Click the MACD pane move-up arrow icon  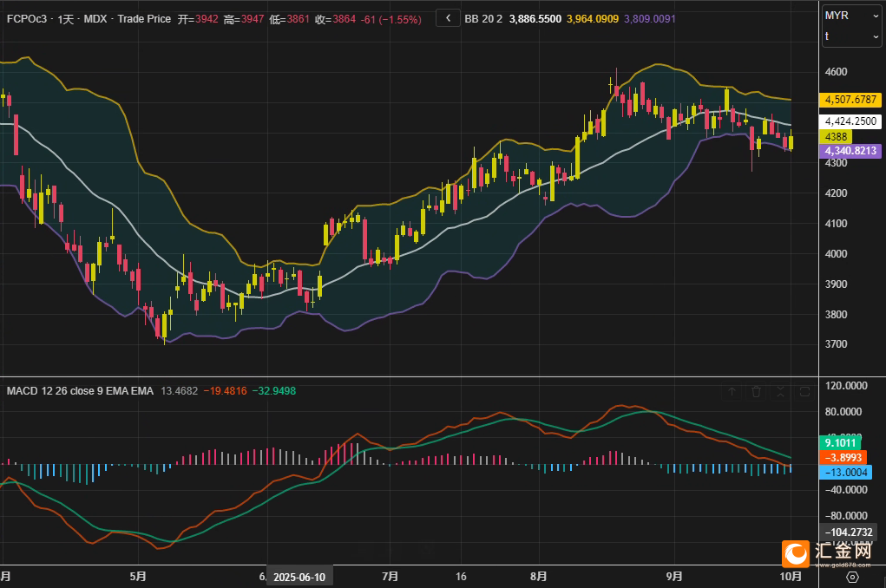click(732, 392)
